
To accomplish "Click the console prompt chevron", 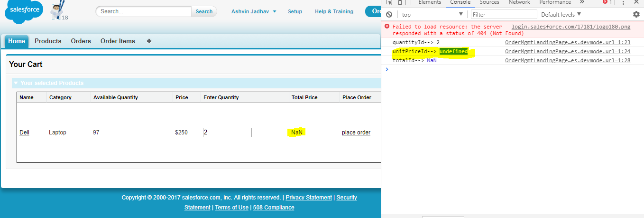I will (387, 69).
